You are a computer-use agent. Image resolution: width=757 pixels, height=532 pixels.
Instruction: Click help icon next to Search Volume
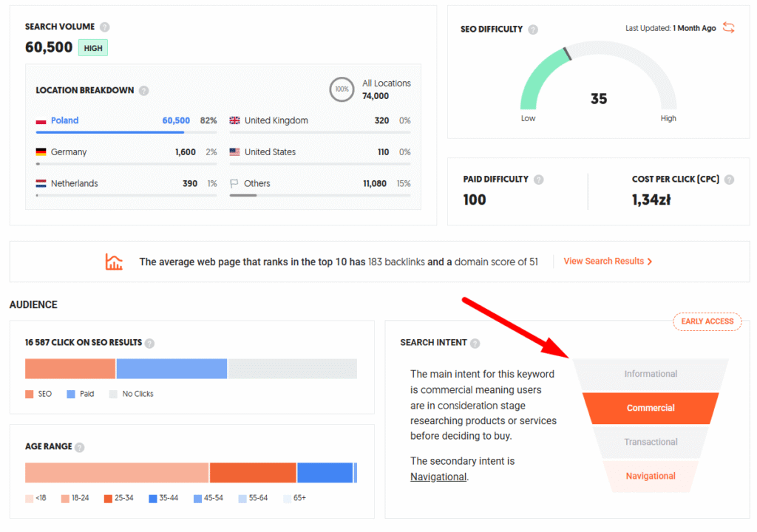pos(105,27)
